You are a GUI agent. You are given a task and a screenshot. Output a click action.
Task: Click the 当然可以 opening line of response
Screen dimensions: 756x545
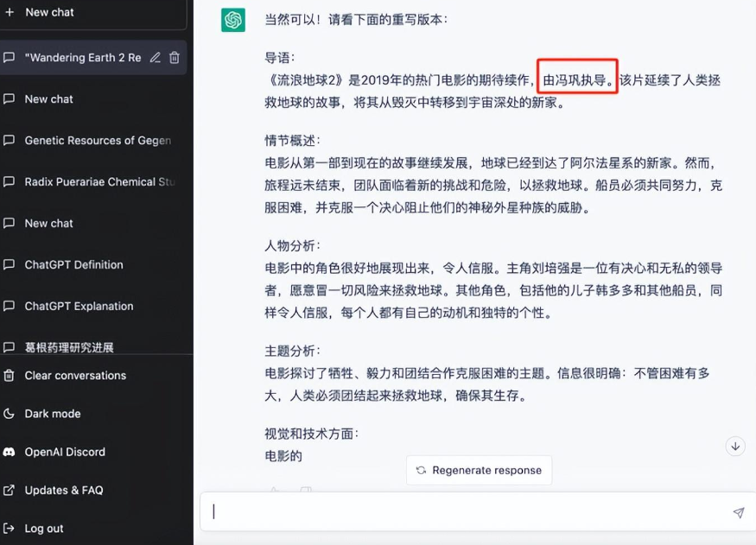click(x=355, y=20)
